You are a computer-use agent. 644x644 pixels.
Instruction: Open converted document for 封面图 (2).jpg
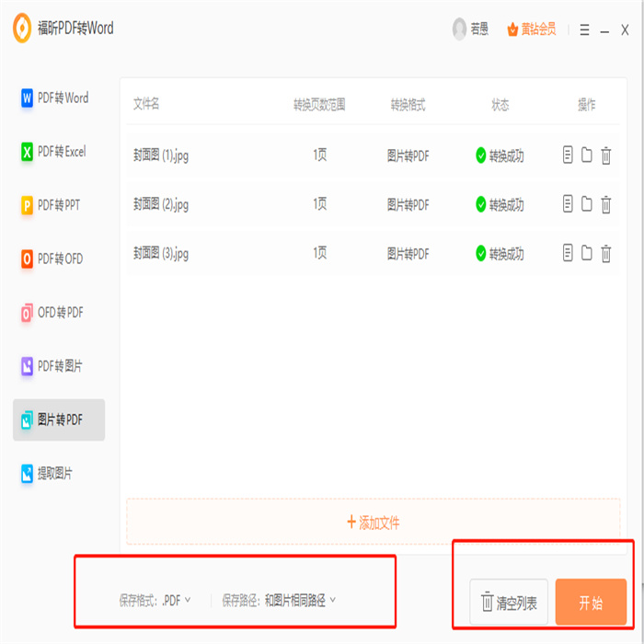pyautogui.click(x=568, y=204)
